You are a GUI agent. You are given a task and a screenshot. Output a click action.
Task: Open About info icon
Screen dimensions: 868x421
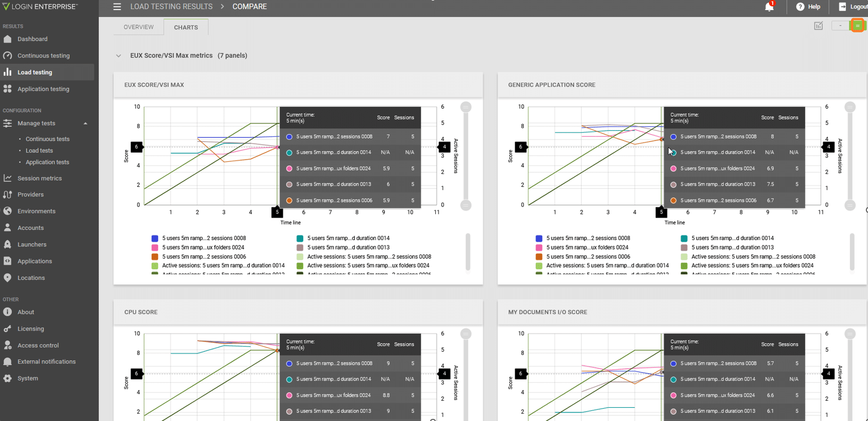point(7,312)
